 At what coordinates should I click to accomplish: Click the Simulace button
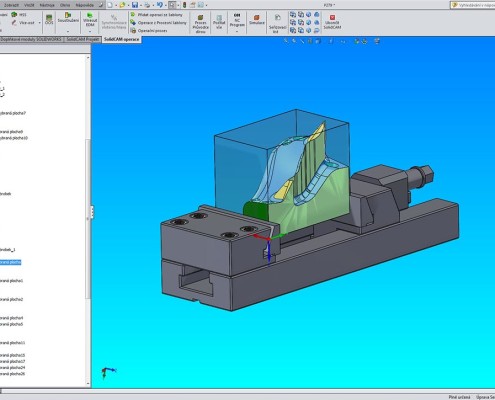tap(256, 19)
